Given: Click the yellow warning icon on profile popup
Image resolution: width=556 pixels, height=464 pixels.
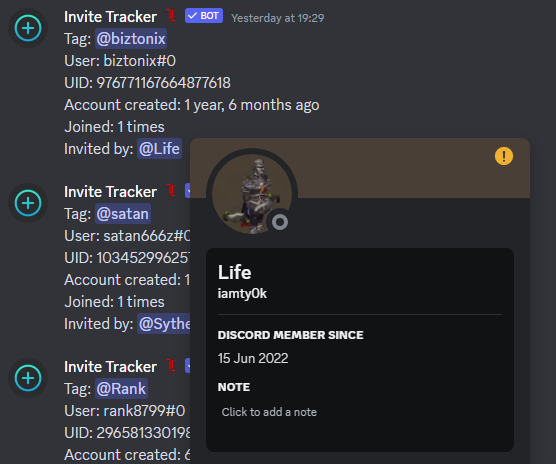Looking at the screenshot, I should click(504, 156).
